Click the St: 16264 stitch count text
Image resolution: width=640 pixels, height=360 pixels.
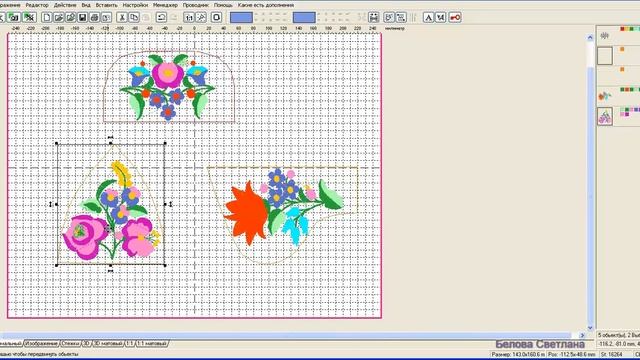coord(611,355)
